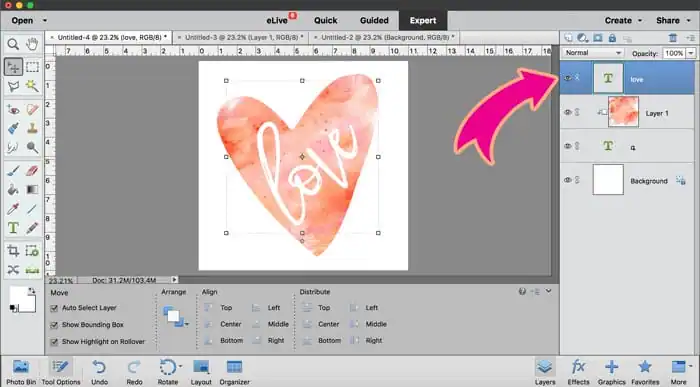The image size is (700, 387).
Task: Click Align Center button
Action: pos(222,324)
